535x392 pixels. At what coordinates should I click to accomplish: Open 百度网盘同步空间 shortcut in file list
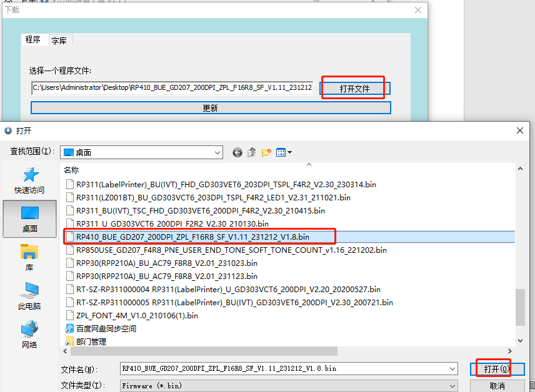(x=106, y=328)
